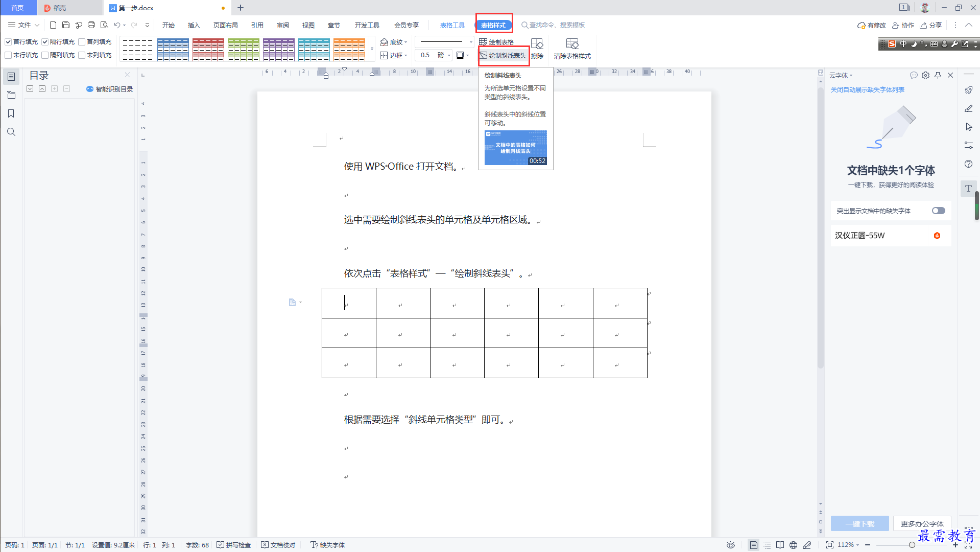This screenshot has width=980, height=552.
Task: Click the zoom slider handle
Action: pyautogui.click(x=912, y=545)
